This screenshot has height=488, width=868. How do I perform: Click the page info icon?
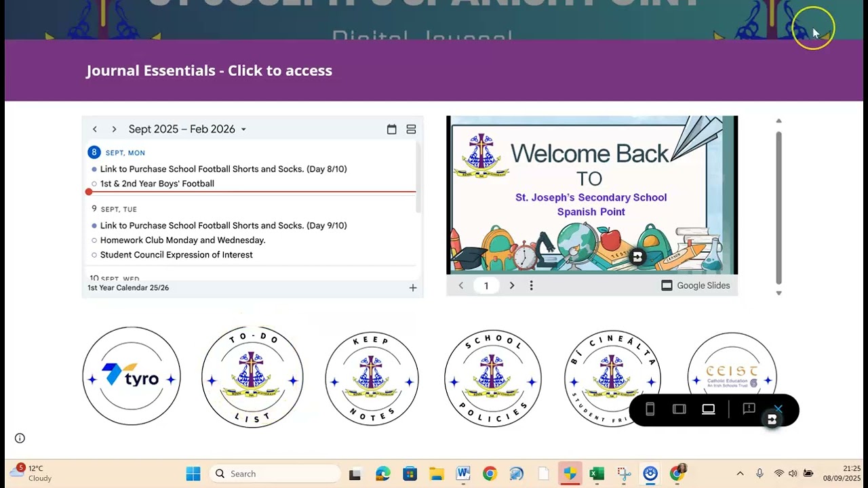(20, 439)
